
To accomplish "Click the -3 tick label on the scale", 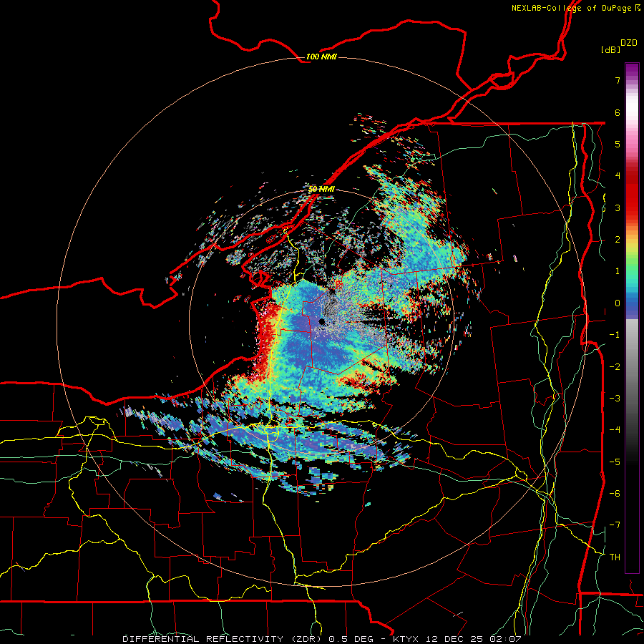I will [x=615, y=399].
